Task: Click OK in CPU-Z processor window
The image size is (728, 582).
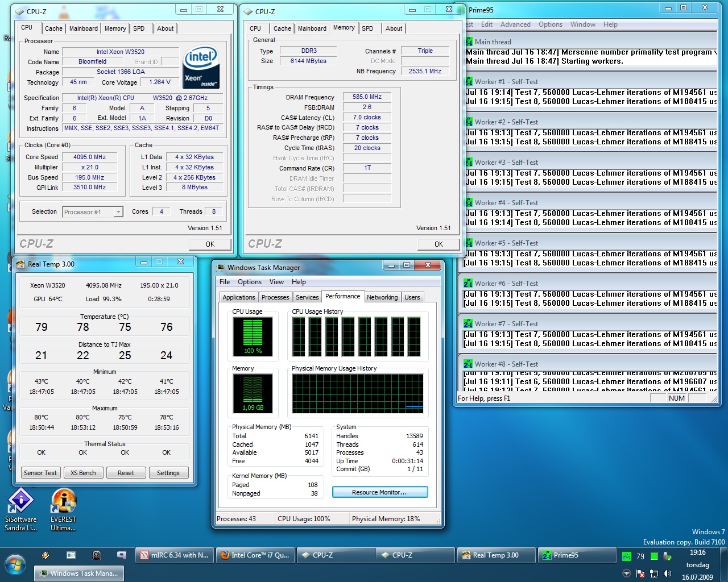Action: (210, 244)
